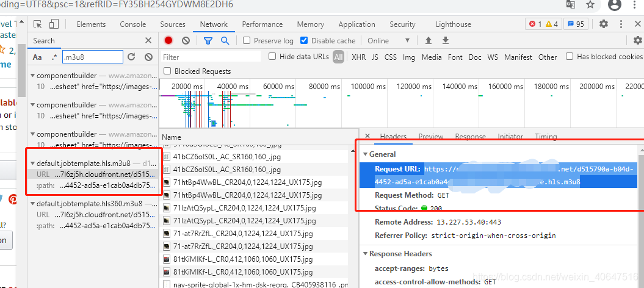Refresh the search results icon
The image size is (644, 288).
(x=131, y=57)
